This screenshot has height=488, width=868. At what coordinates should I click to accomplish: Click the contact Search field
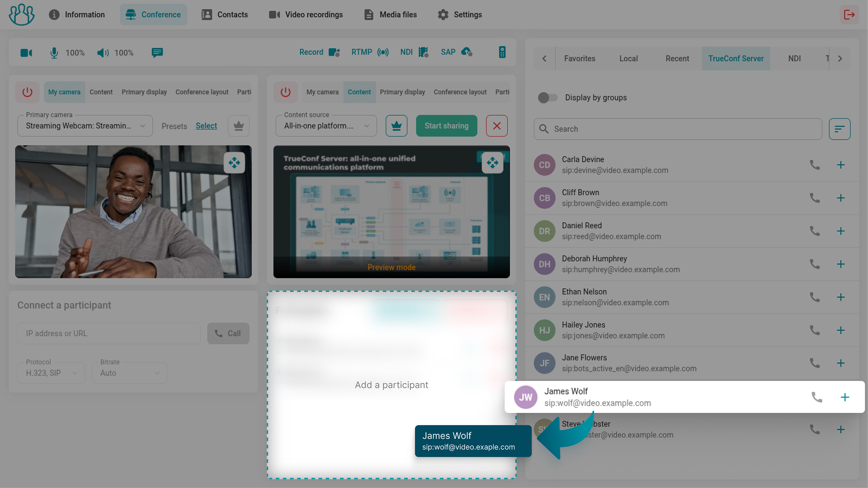tap(678, 129)
